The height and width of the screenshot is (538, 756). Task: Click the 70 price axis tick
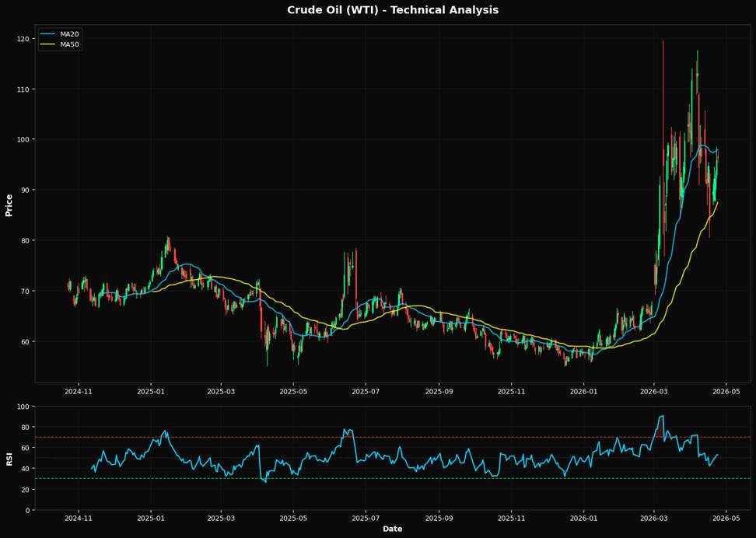tap(26, 292)
